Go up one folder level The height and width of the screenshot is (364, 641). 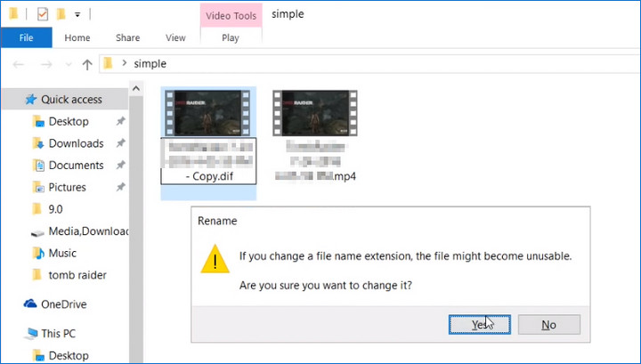click(x=86, y=64)
